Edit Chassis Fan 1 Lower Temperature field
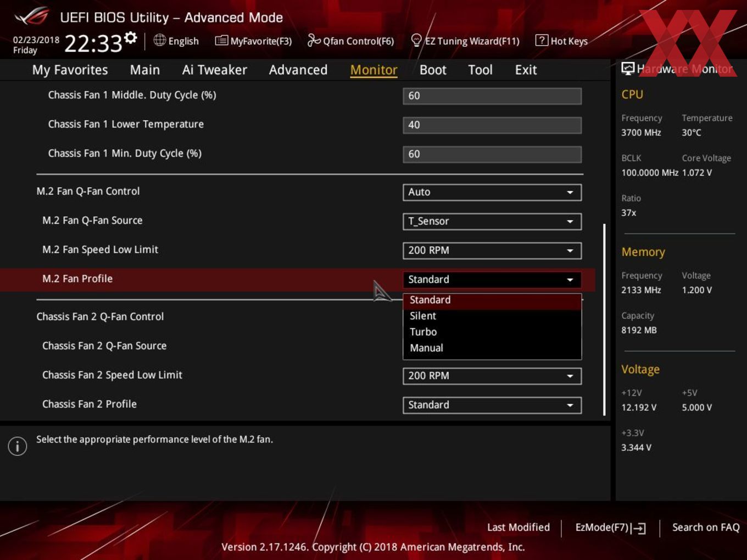The height and width of the screenshot is (560, 747). (x=492, y=125)
